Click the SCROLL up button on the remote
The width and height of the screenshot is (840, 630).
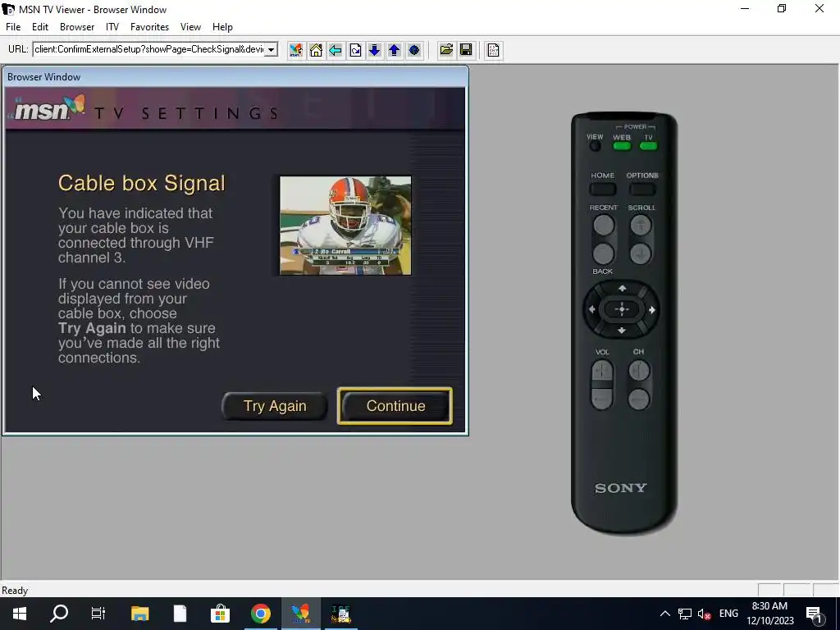pyautogui.click(x=641, y=225)
